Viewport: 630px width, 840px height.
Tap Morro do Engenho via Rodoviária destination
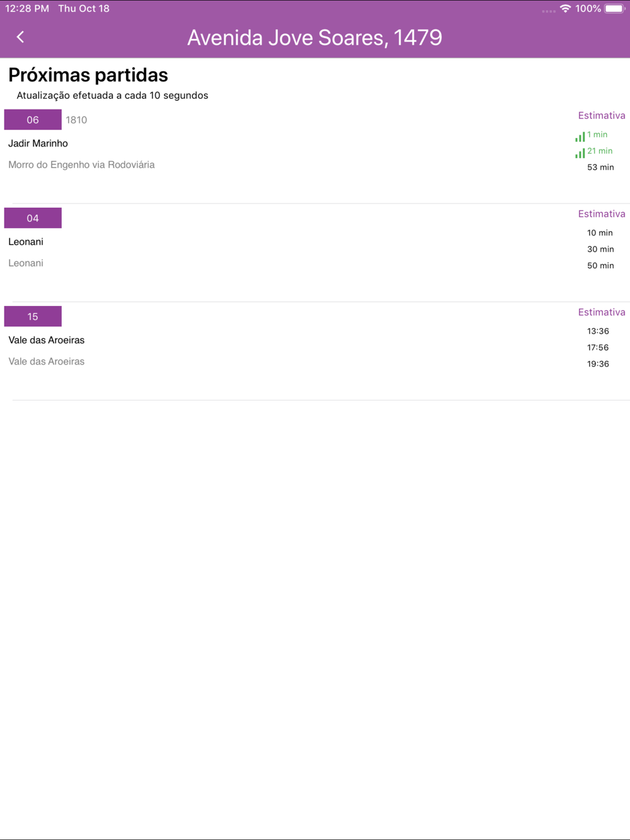[81, 165]
